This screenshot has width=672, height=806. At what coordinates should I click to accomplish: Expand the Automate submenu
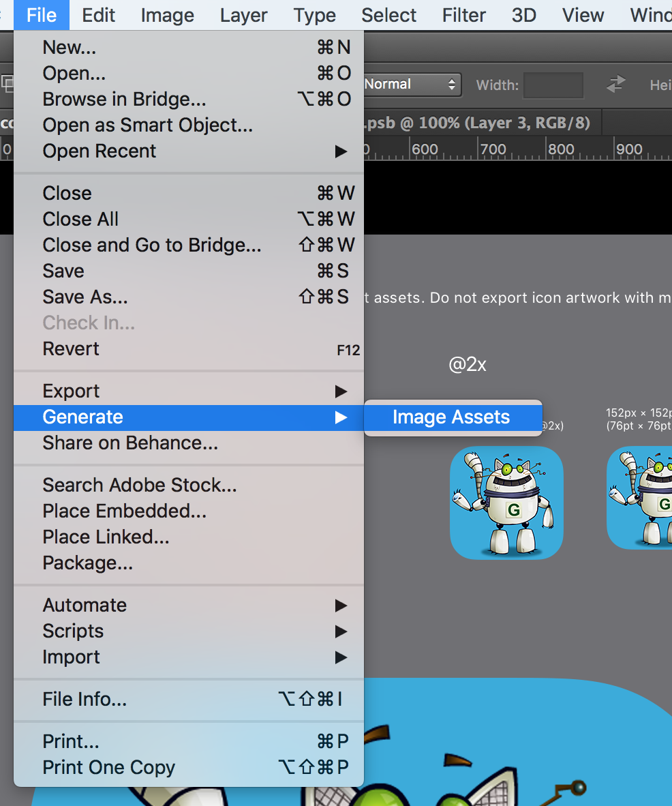[189, 605]
